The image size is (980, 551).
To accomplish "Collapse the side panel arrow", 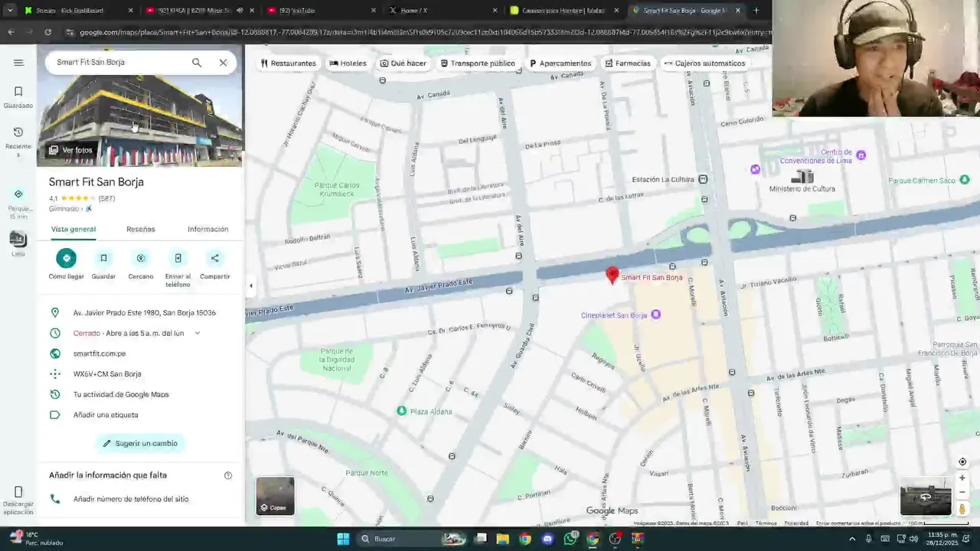I will click(x=250, y=285).
